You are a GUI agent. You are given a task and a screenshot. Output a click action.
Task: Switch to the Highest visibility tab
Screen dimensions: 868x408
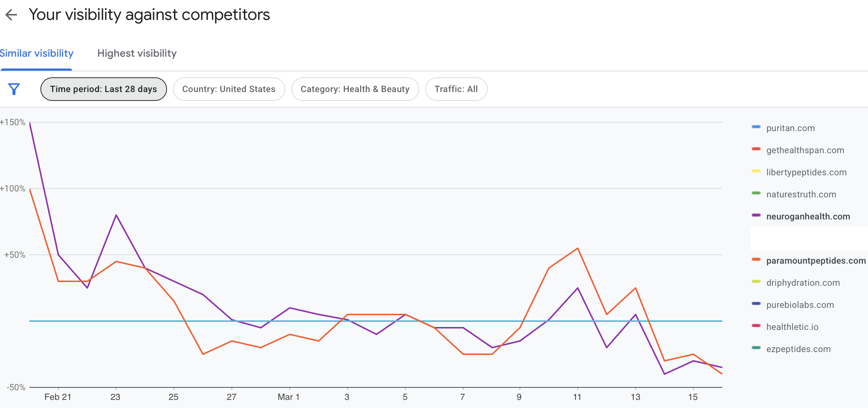point(137,53)
